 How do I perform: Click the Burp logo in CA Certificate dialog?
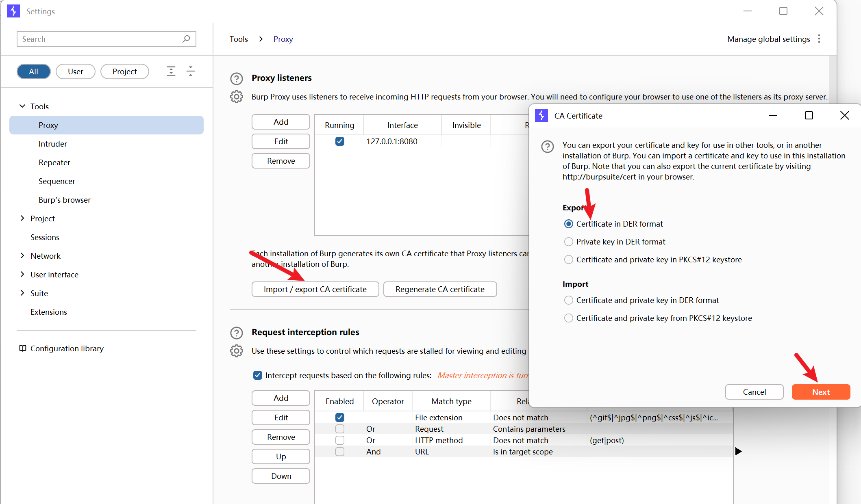point(541,116)
